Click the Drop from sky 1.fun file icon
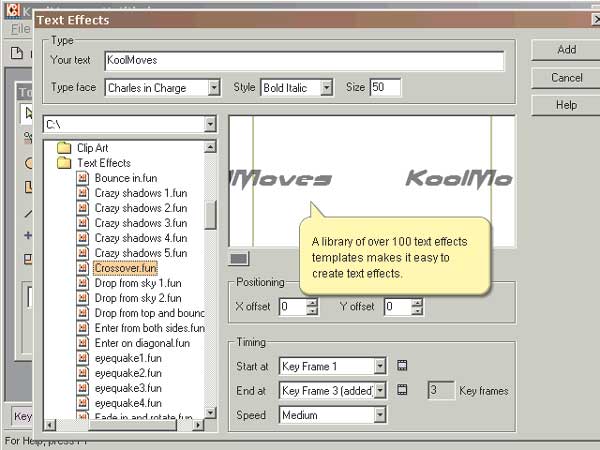This screenshot has height=450, width=600. 82,283
